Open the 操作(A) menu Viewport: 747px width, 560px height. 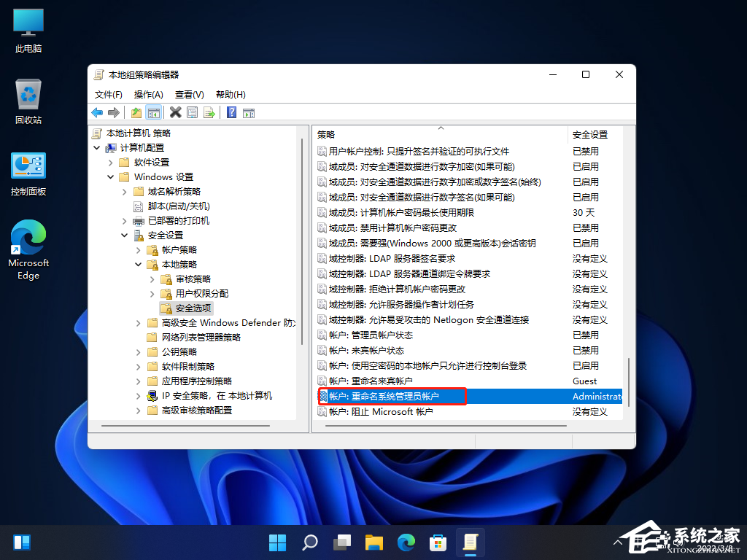(x=148, y=95)
